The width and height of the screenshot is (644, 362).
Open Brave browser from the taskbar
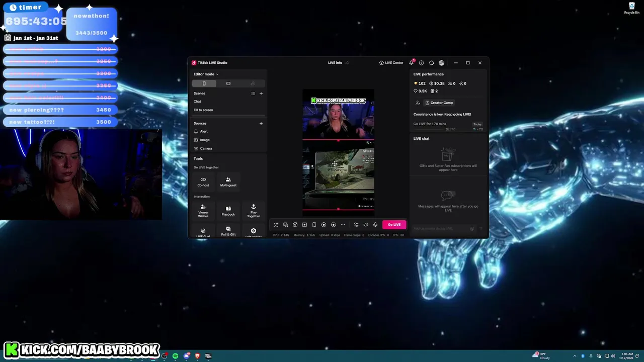pyautogui.click(x=197, y=356)
